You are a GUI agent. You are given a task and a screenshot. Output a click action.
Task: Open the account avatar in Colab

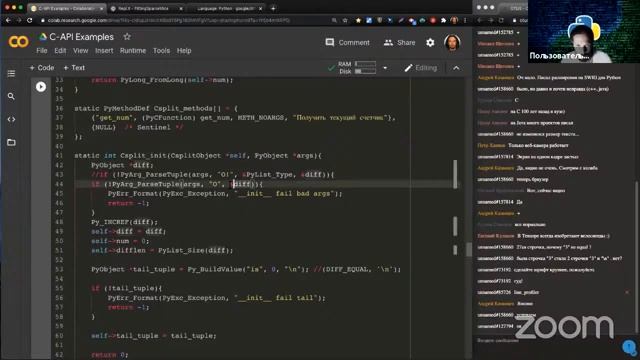(x=452, y=42)
